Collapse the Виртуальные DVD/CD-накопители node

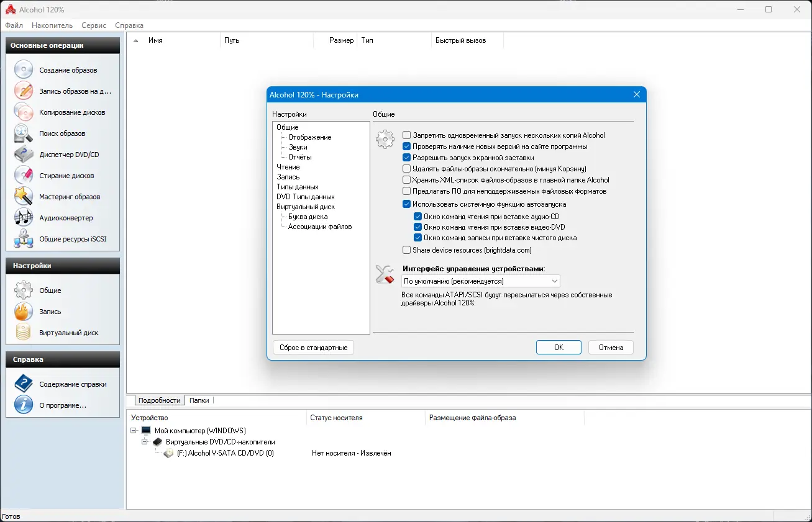pyautogui.click(x=145, y=441)
